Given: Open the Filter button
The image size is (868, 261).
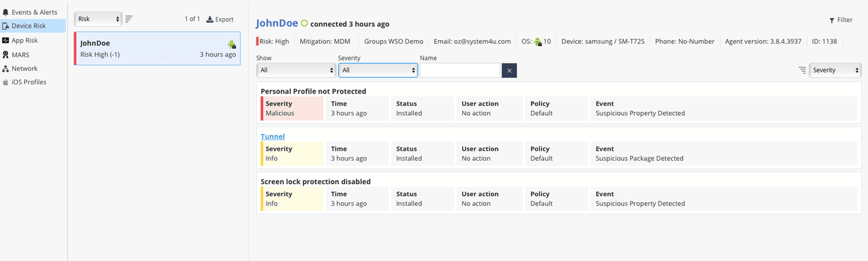Looking at the screenshot, I should click(x=841, y=20).
